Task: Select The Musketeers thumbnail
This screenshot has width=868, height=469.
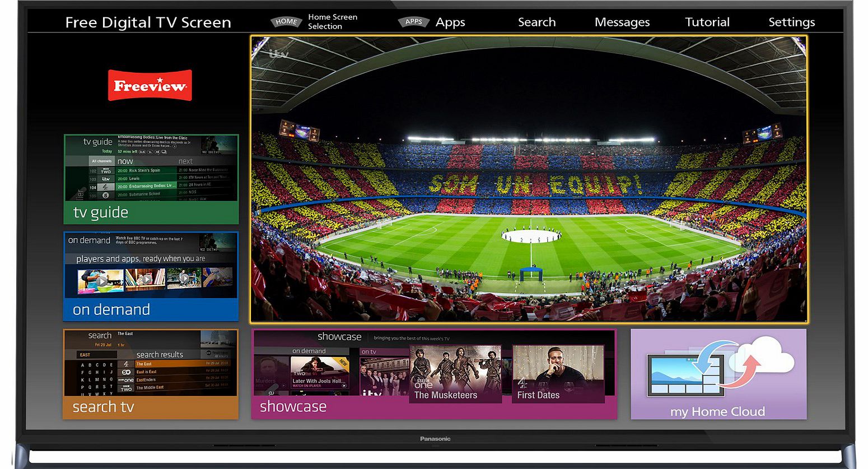Action: tap(455, 373)
